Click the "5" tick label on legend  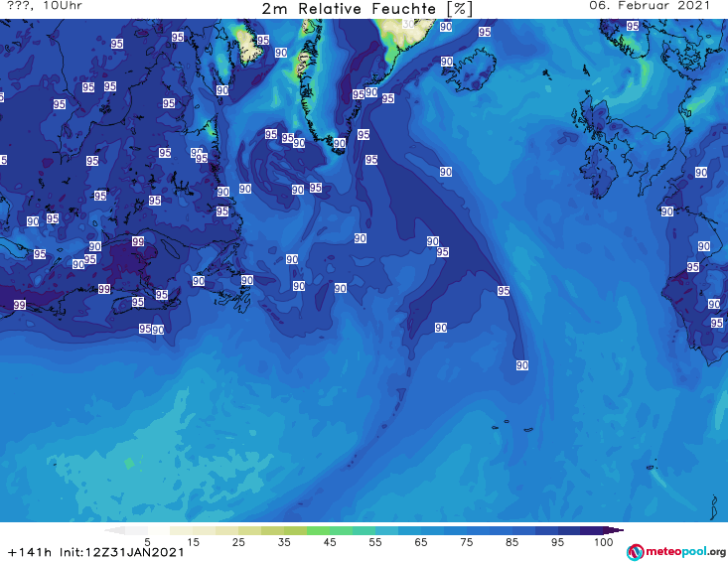[x=147, y=542]
